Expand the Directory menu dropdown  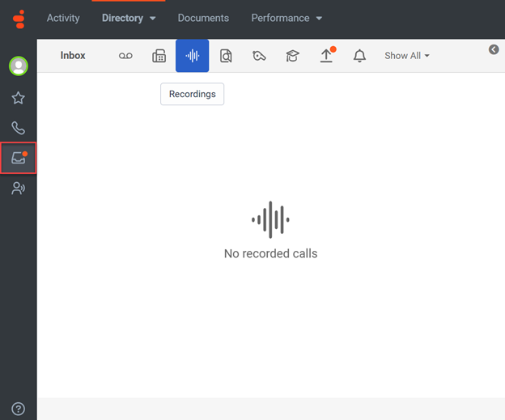click(x=129, y=18)
